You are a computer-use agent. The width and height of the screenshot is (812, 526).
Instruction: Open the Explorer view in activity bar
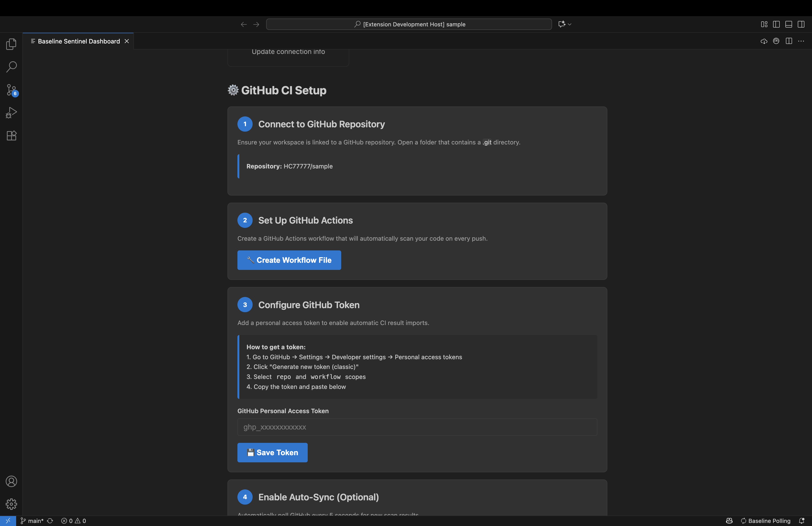click(11, 44)
